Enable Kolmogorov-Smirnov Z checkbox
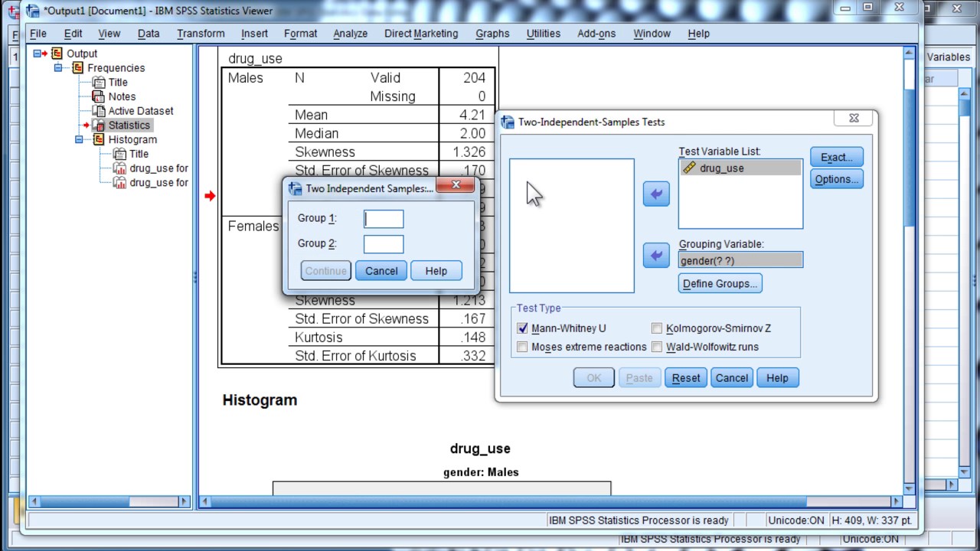Screen dimensions: 980x551 (x=656, y=328)
